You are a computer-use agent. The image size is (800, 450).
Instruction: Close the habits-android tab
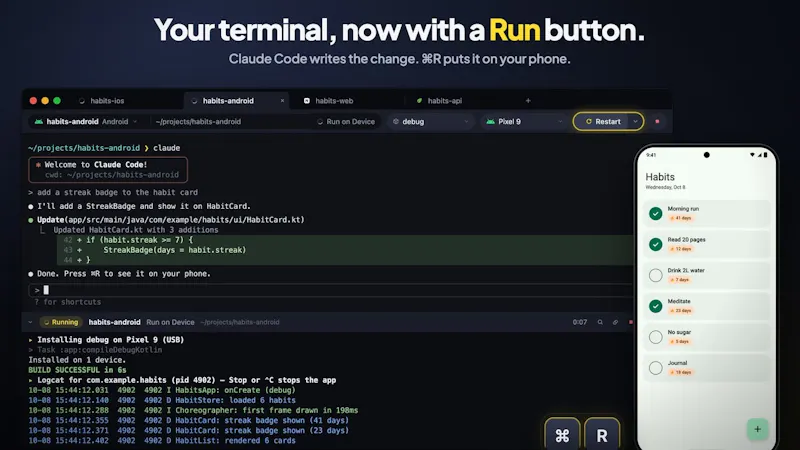tap(282, 101)
